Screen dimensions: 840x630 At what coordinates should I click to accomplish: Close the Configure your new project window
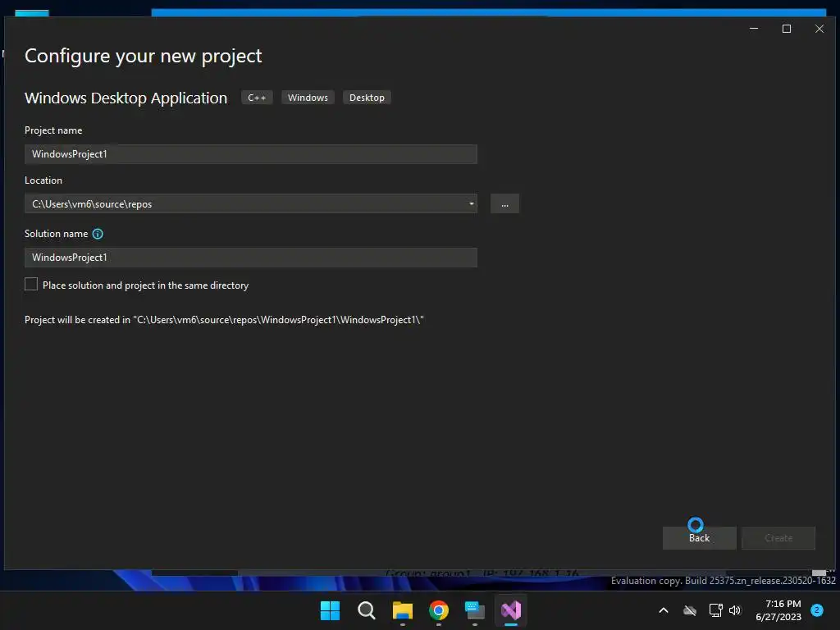pyautogui.click(x=819, y=29)
